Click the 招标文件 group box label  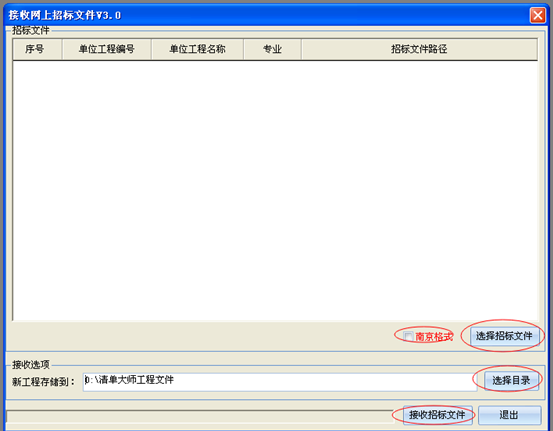31,30
